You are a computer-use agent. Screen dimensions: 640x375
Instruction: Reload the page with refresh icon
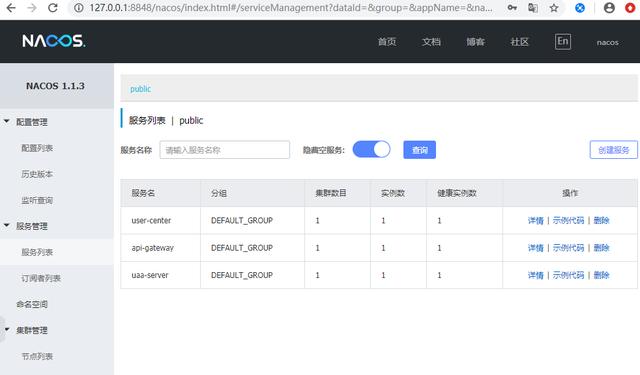tap(53, 8)
